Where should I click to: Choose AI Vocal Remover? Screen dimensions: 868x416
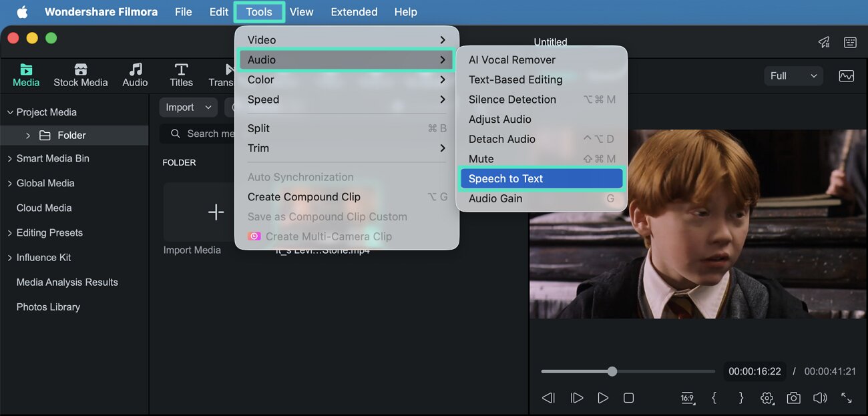point(541,59)
